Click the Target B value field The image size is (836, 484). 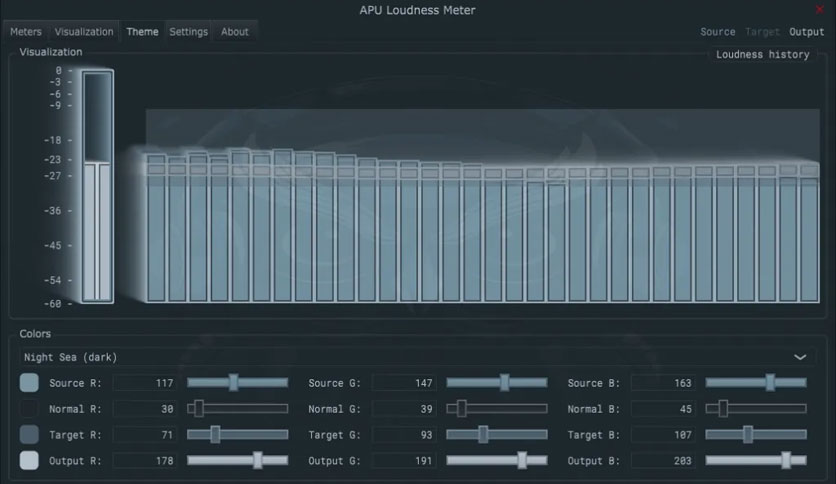coord(663,435)
